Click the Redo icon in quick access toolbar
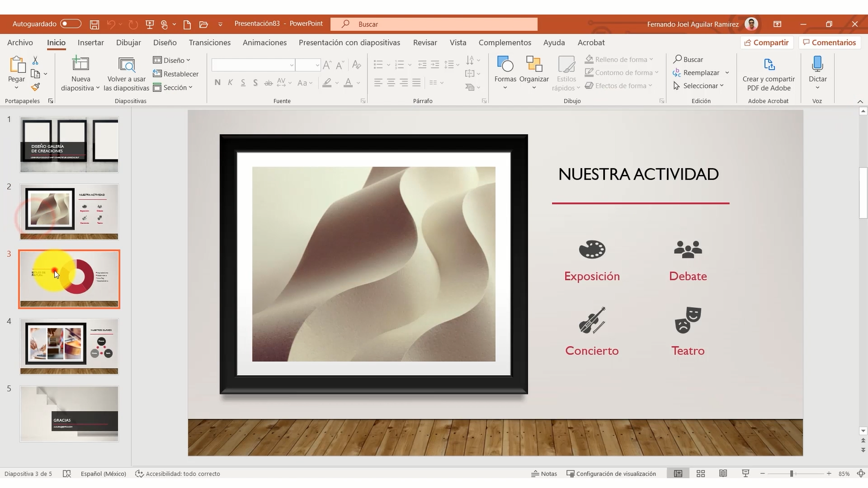Screen dimensions: 868x488 [x=133, y=24]
